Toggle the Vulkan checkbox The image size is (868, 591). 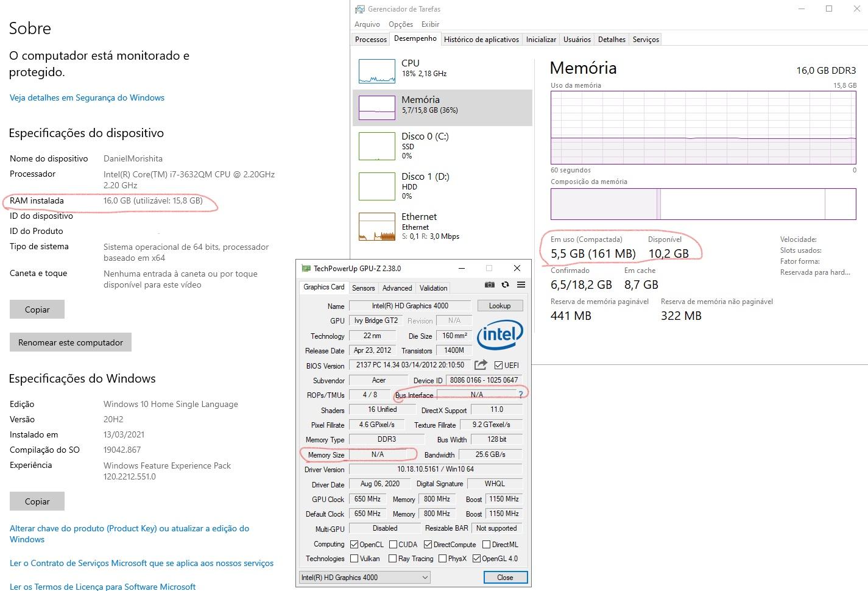click(x=355, y=559)
